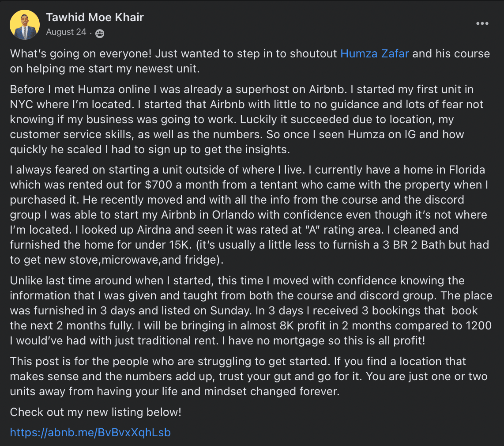Open the Humza Zafar mention link
The width and height of the screenshot is (504, 446).
pyautogui.click(x=375, y=54)
